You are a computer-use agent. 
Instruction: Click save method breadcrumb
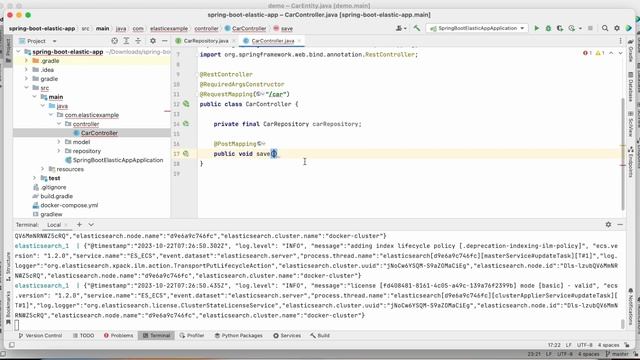[x=283, y=29]
